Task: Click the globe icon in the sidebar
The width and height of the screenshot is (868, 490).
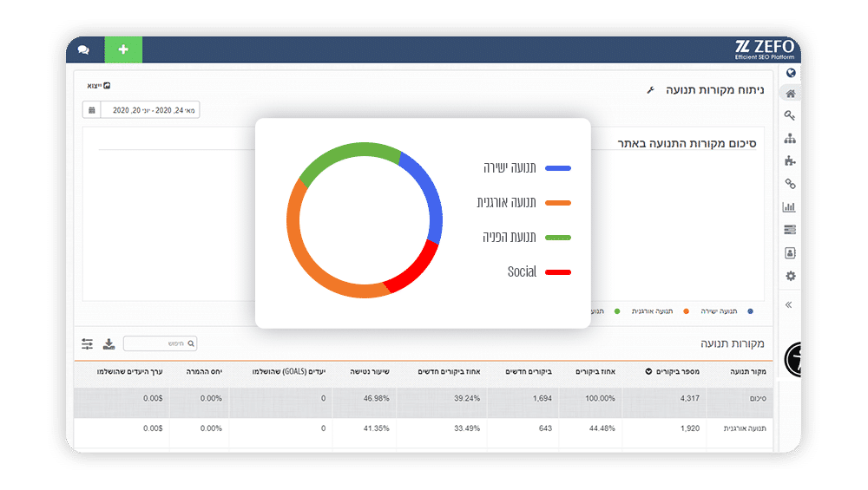Action: point(791,73)
